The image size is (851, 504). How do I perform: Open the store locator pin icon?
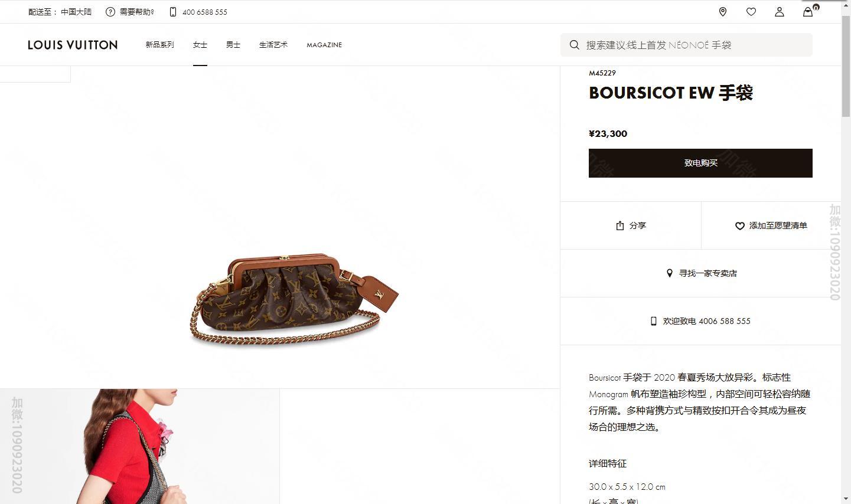pyautogui.click(x=722, y=12)
